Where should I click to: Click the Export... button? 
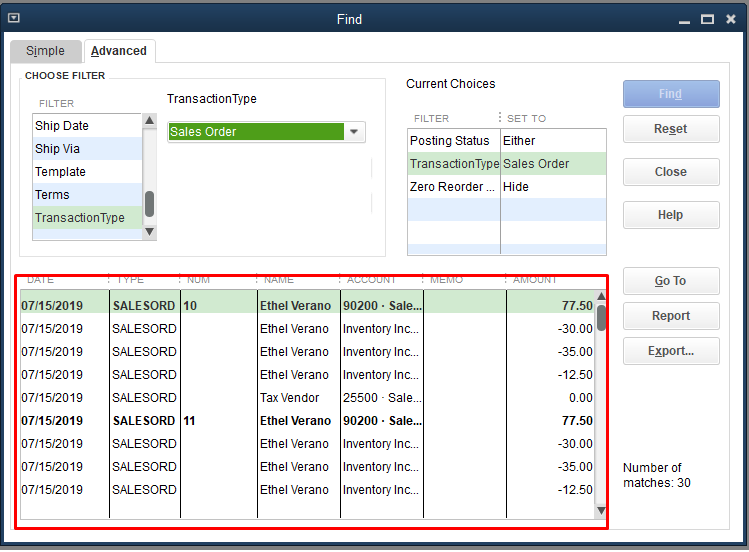[671, 351]
